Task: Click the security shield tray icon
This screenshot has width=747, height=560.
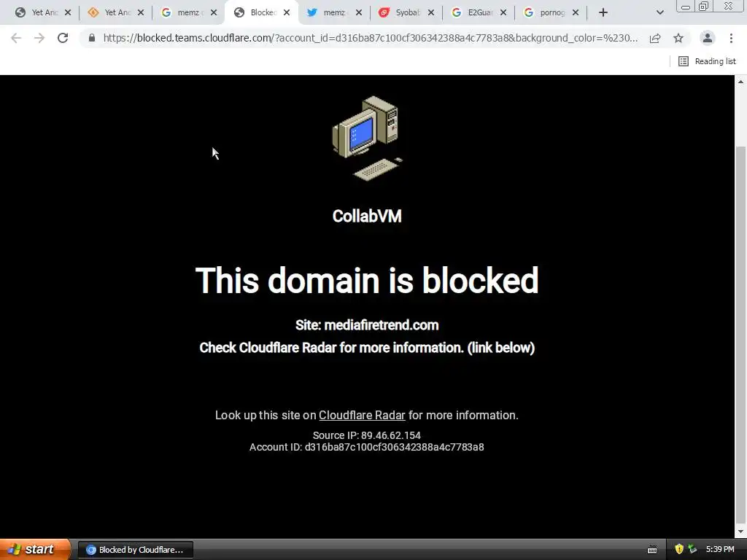Action: coord(679,549)
